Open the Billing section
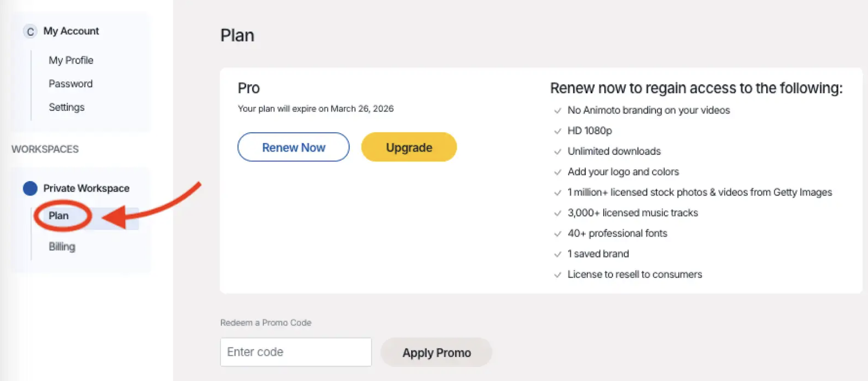This screenshot has width=868, height=381. (62, 246)
